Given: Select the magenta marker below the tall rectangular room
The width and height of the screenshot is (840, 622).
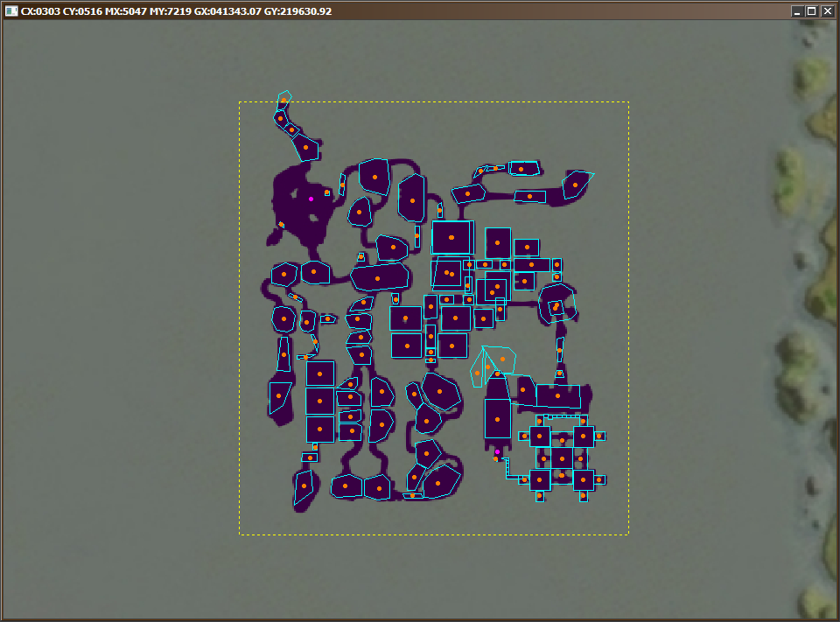Looking at the screenshot, I should (497, 452).
